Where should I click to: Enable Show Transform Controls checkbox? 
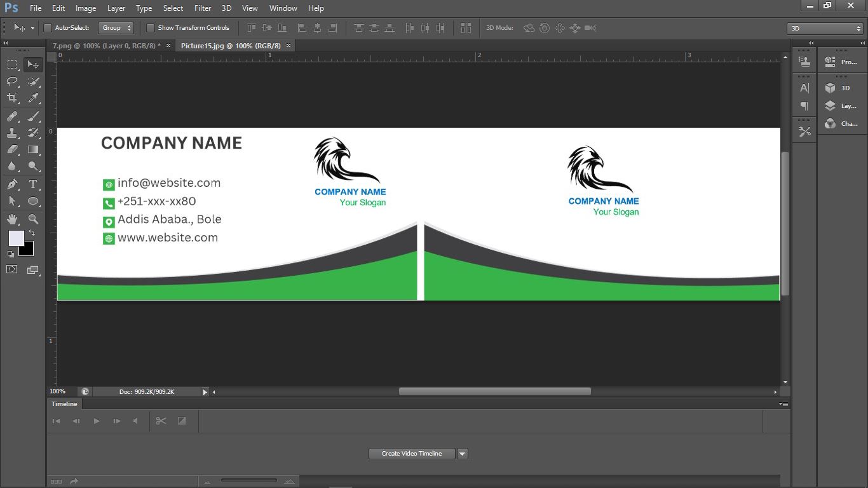(x=151, y=28)
